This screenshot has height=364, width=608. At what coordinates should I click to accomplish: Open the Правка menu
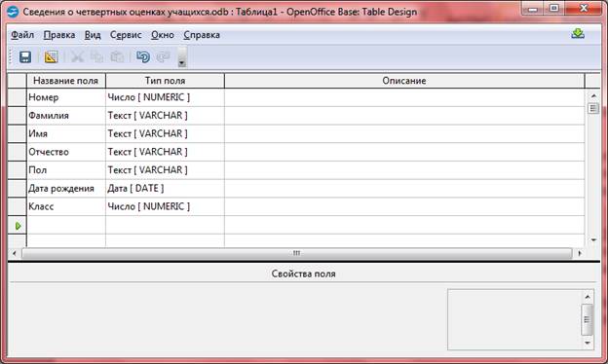[59, 35]
